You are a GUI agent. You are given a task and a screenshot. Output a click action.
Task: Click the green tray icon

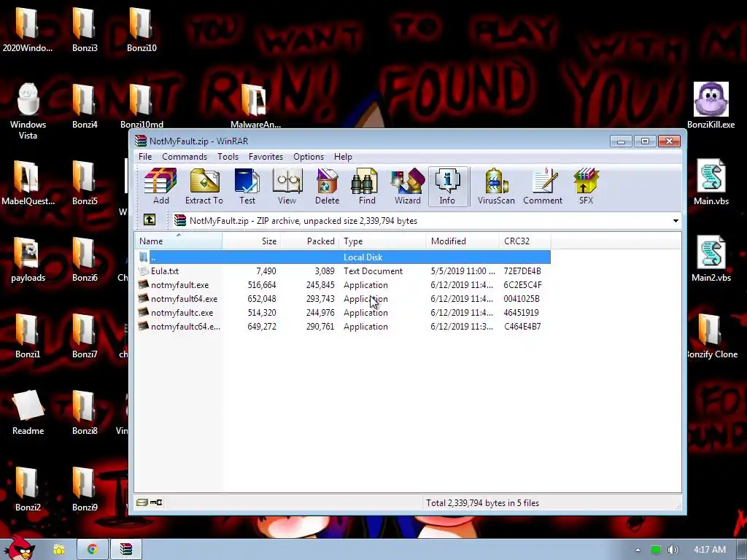pyautogui.click(x=656, y=550)
